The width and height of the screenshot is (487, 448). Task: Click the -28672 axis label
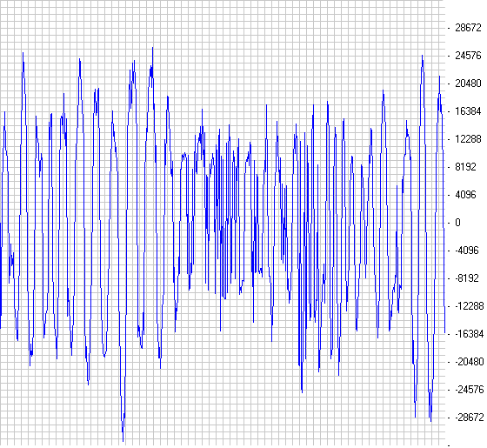click(470, 418)
